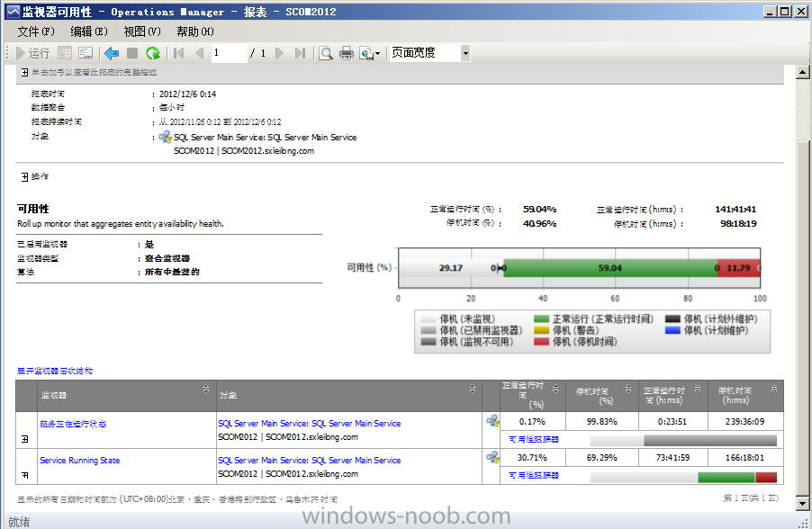Click the service icon in first table row

point(492,420)
